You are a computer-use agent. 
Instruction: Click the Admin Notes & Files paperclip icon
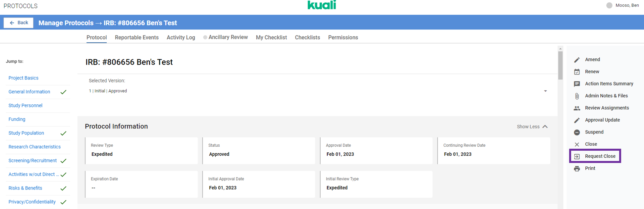[x=577, y=96]
